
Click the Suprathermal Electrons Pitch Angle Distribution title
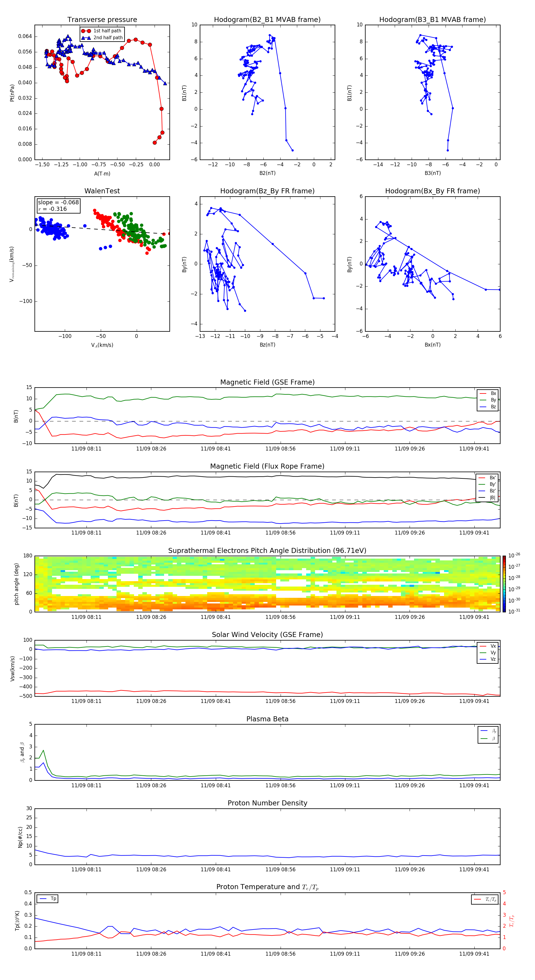(267, 551)
